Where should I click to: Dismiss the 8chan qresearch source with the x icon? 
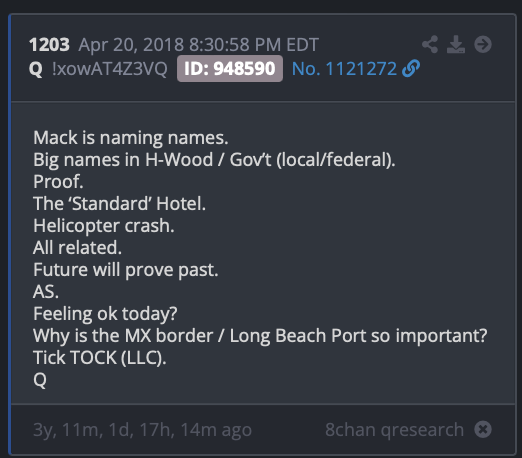click(483, 429)
